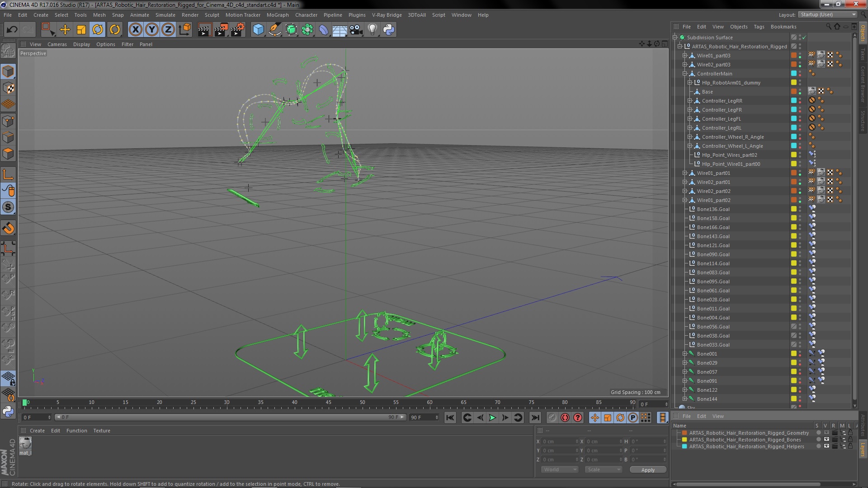The width and height of the screenshot is (868, 488).
Task: Toggle Subdivision Surface enable checkmark
Action: (x=805, y=38)
